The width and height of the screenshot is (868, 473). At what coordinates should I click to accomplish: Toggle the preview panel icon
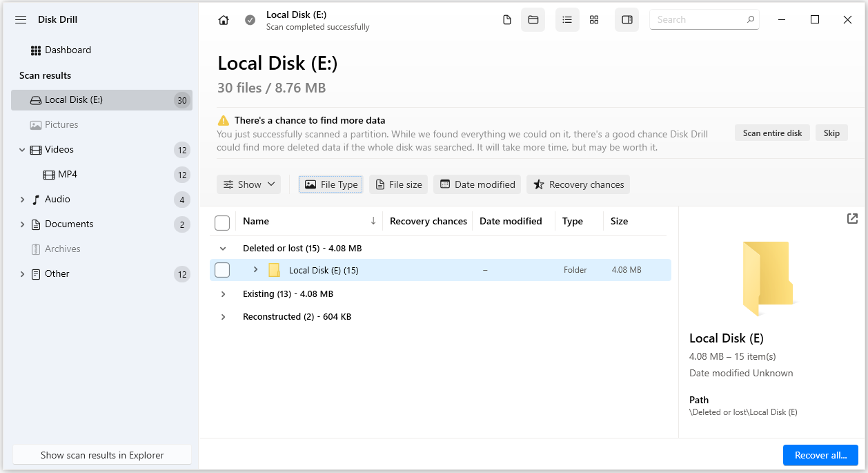click(627, 19)
